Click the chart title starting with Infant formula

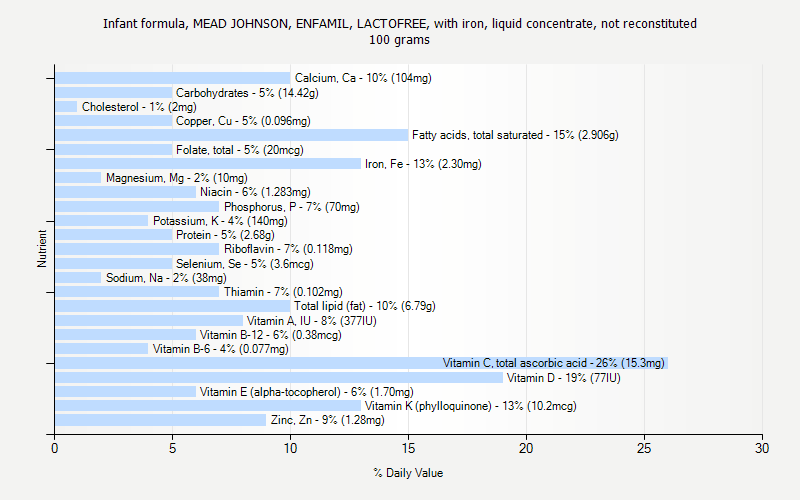point(399,24)
